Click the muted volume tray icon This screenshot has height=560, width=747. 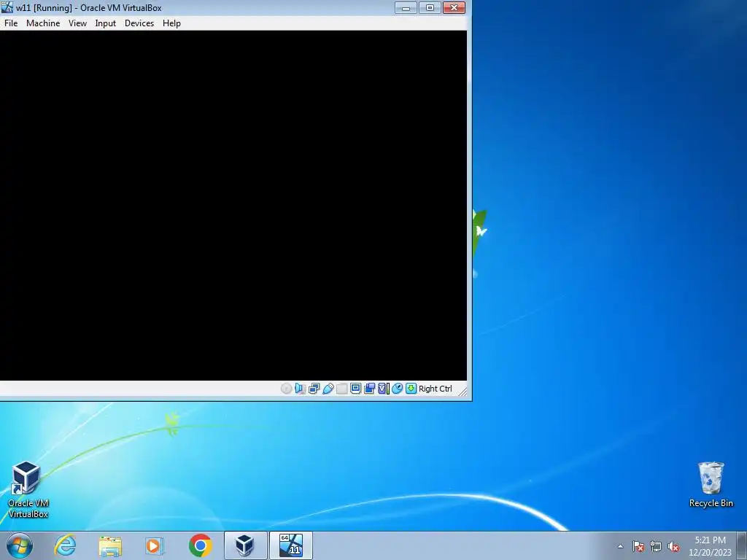pyautogui.click(x=673, y=546)
